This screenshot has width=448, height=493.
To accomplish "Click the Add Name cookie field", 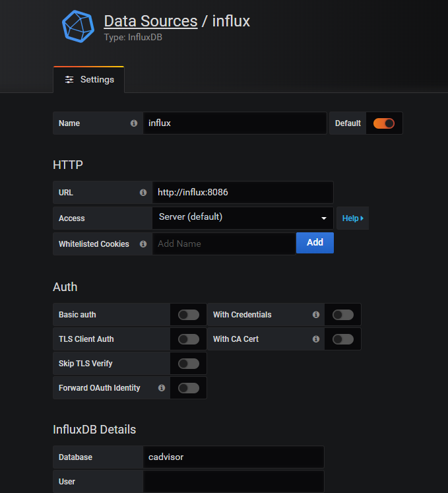I will [x=224, y=244].
